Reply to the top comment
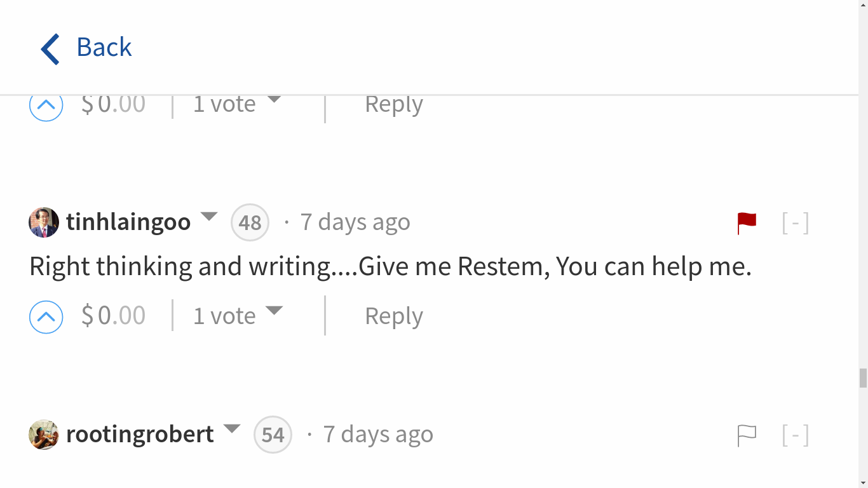868x488 pixels. tap(393, 104)
